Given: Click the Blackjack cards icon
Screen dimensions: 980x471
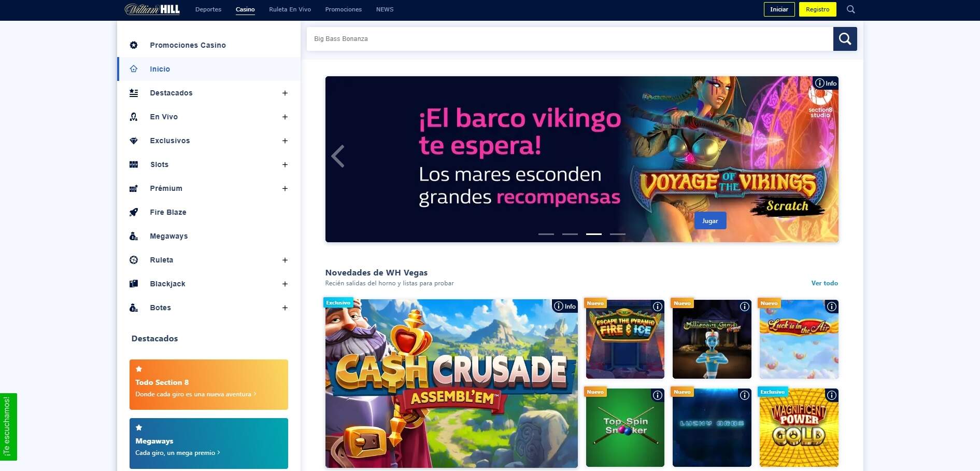Looking at the screenshot, I should (x=134, y=284).
